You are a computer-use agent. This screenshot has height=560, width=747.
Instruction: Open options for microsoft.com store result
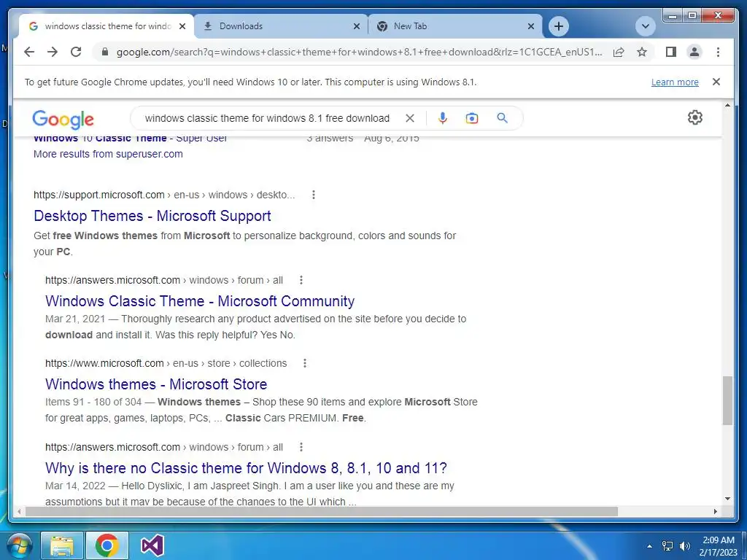coord(305,363)
